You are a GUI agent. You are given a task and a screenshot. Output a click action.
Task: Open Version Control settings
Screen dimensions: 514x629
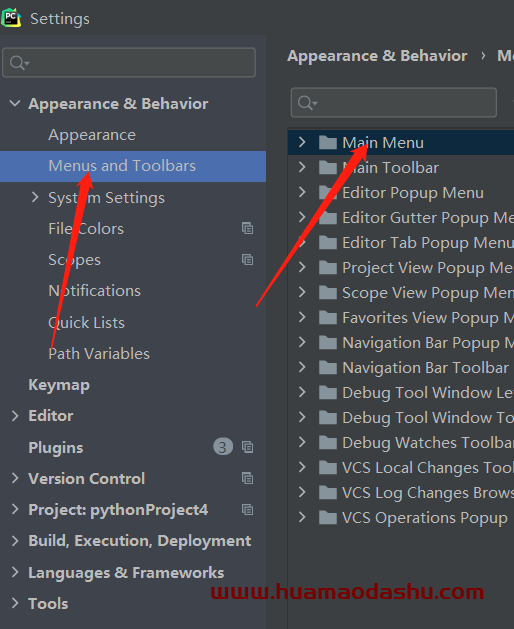tap(86, 479)
